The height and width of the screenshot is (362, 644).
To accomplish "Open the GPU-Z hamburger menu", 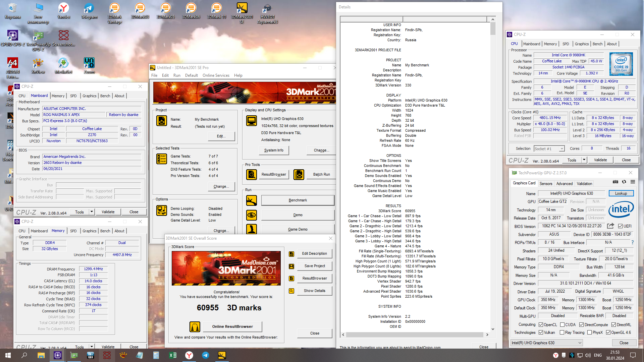I will (633, 182).
